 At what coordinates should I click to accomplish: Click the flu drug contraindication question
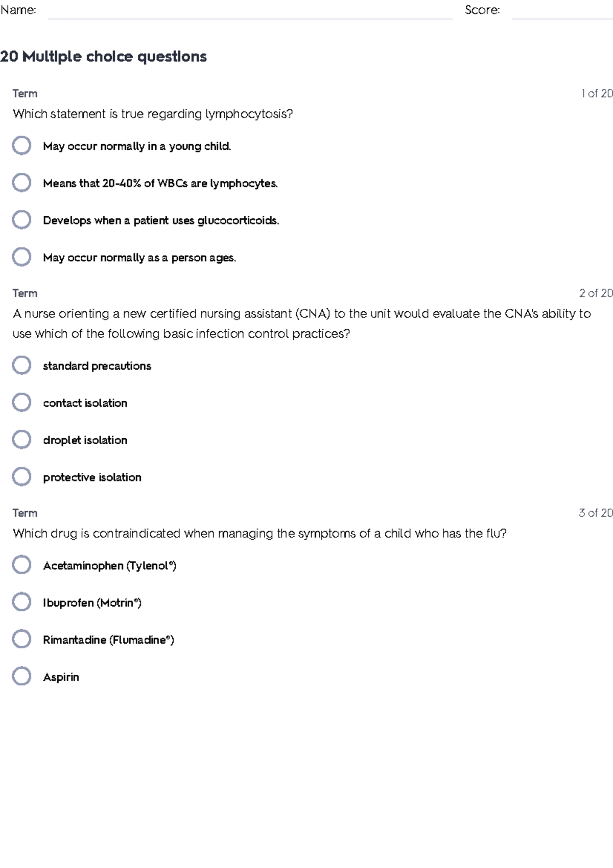260,534
